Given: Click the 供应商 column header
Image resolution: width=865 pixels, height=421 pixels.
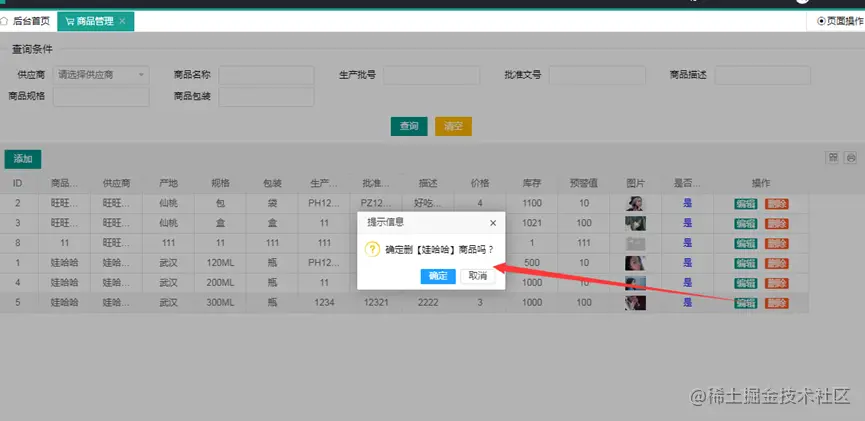Looking at the screenshot, I should click(x=116, y=183).
